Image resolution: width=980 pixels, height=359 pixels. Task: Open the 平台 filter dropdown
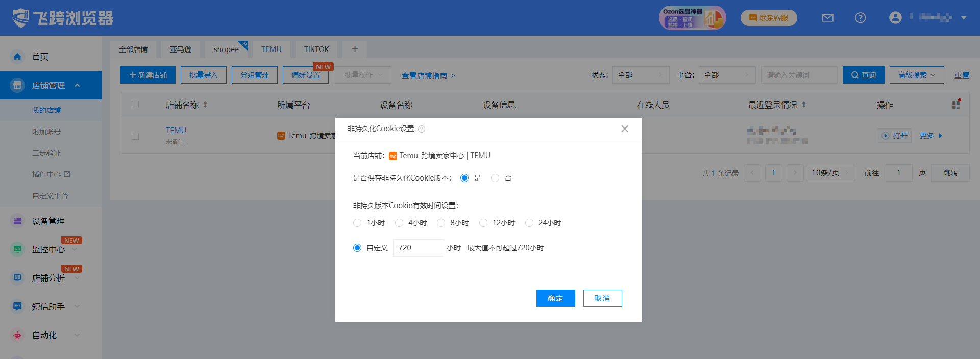(727, 75)
